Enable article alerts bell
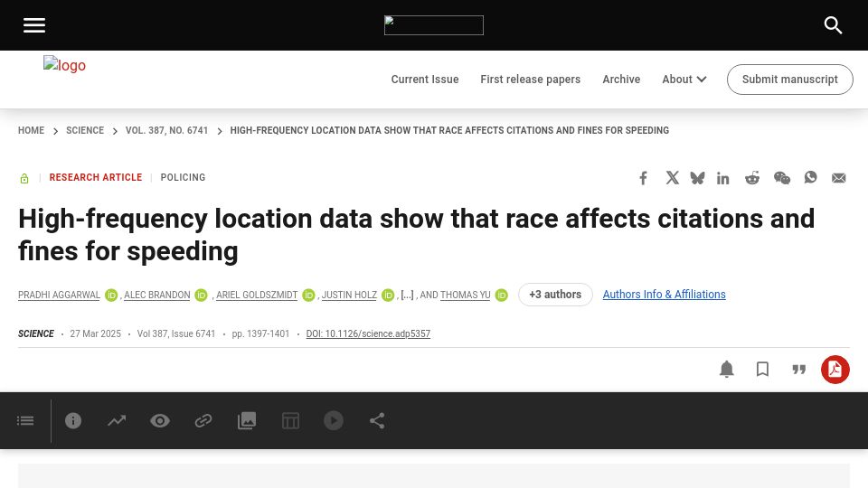This screenshot has width=868, height=488. tap(726, 369)
